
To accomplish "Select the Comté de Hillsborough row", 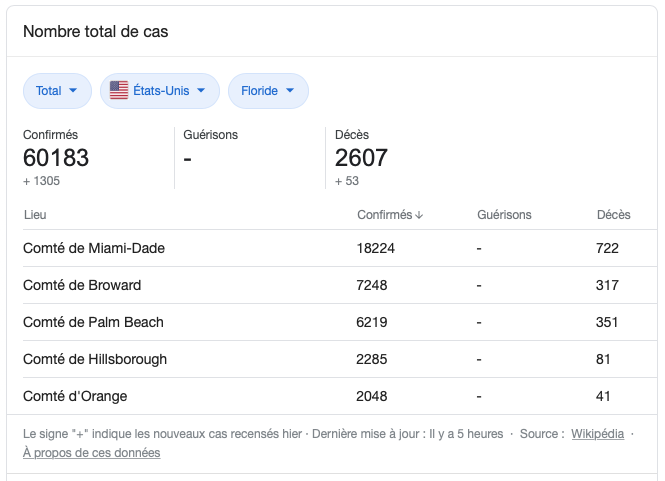I will coord(95,359).
